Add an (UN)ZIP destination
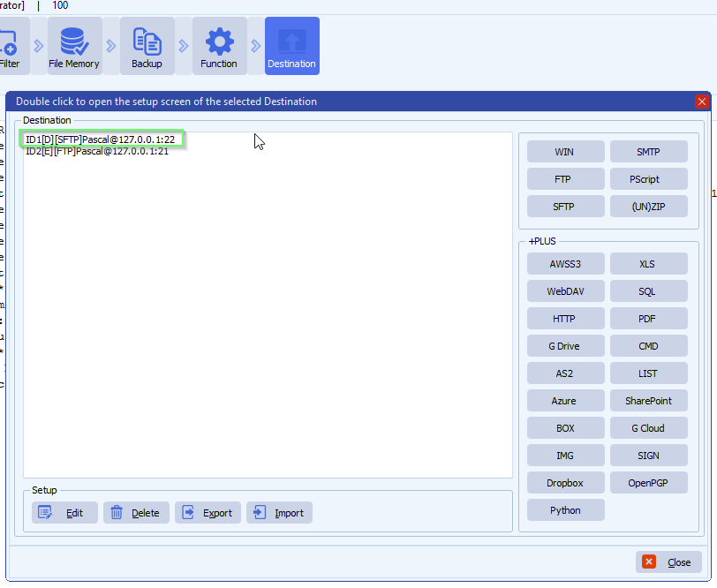 pyautogui.click(x=648, y=207)
